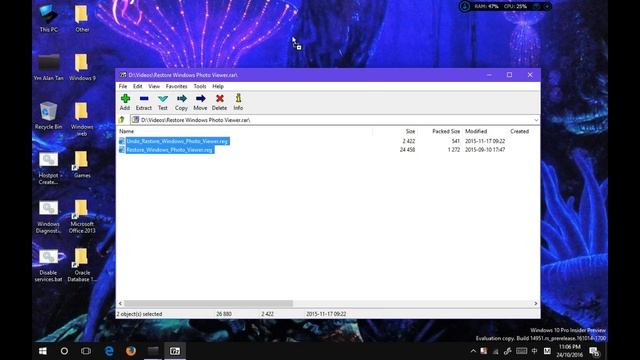Open Task View on the taskbar
Viewport: 640px width, 360px height.
(86, 351)
